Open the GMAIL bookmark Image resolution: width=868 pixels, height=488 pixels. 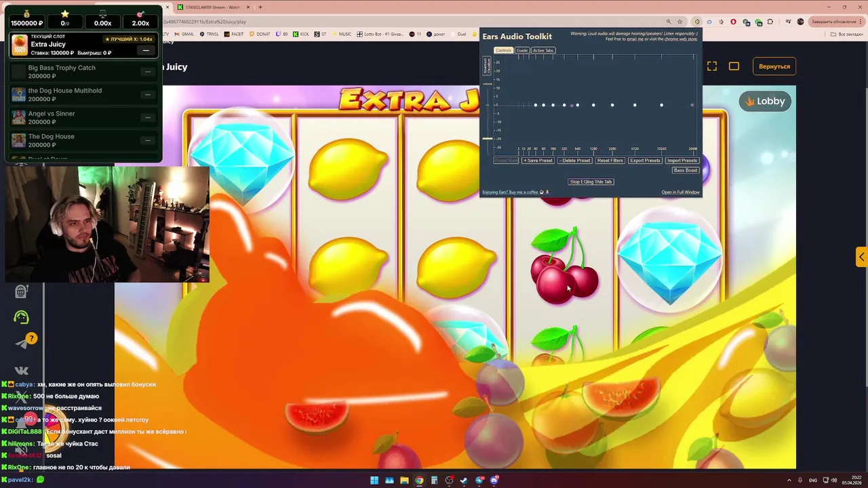point(184,34)
